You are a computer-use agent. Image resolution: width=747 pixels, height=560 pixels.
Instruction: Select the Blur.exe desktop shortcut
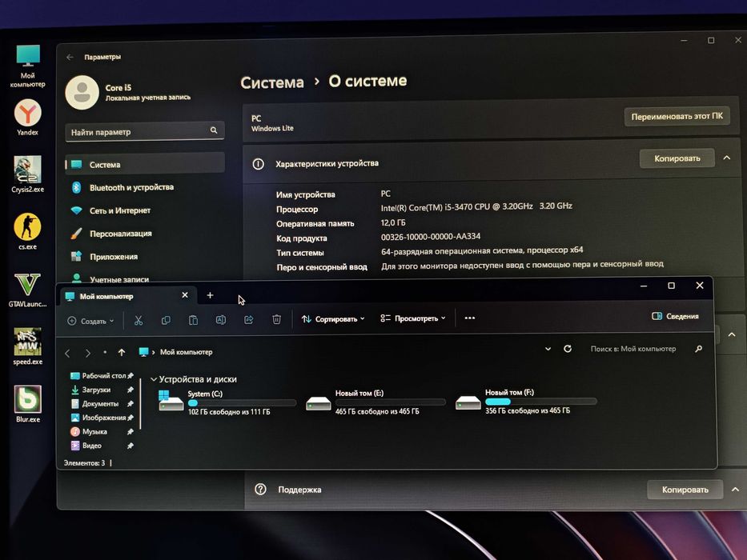point(28,404)
